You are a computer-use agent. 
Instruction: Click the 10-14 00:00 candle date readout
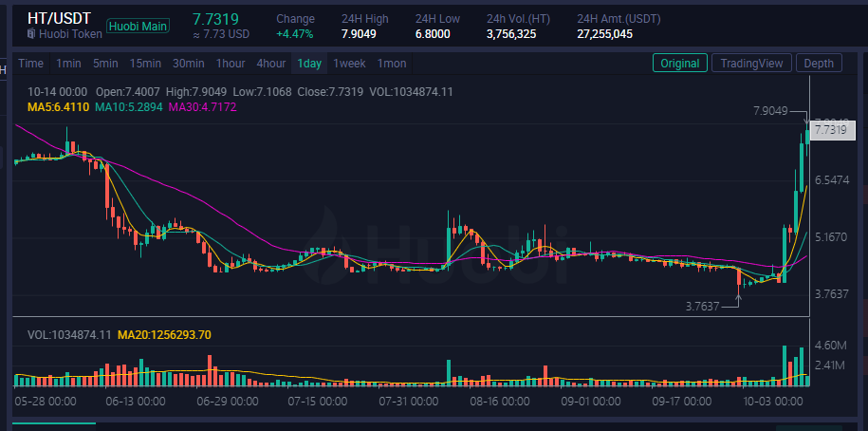point(58,92)
